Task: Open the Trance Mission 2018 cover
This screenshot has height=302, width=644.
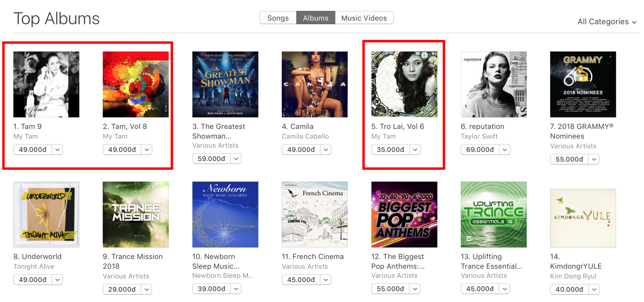Action: point(136,215)
